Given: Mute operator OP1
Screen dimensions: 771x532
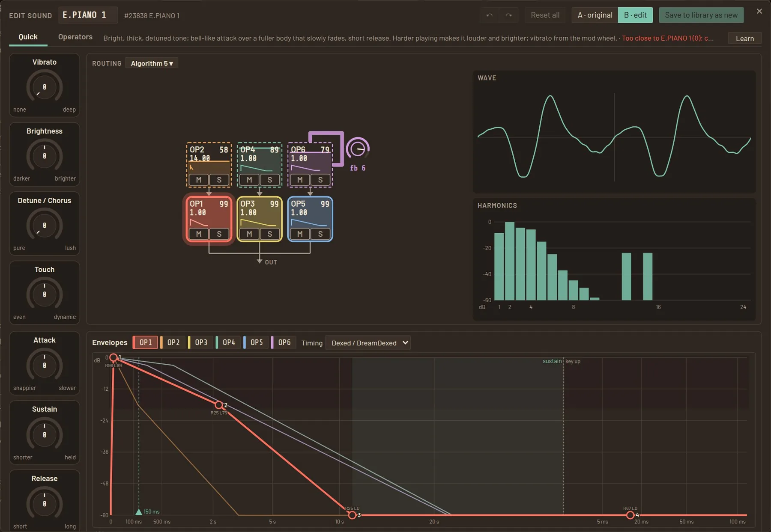Looking at the screenshot, I should (199, 234).
